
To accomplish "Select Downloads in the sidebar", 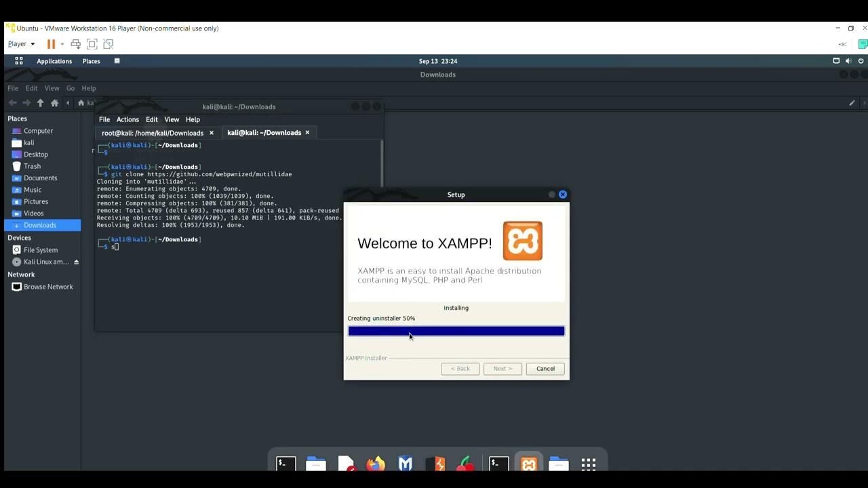I will click(x=42, y=225).
